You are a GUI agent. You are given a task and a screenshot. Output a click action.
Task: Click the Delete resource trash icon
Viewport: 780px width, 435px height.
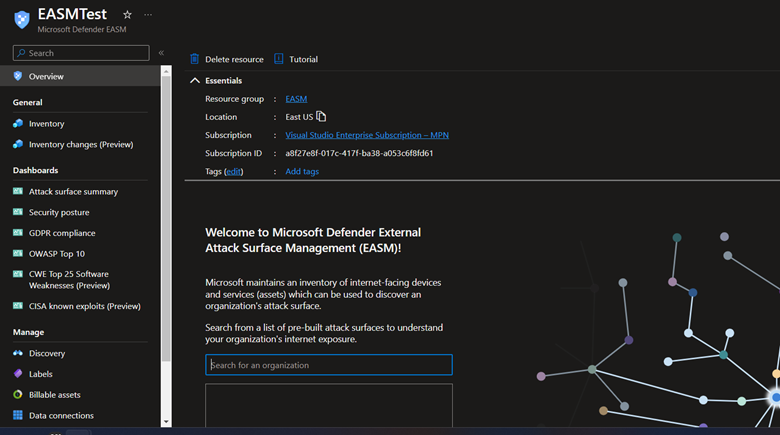tap(195, 59)
